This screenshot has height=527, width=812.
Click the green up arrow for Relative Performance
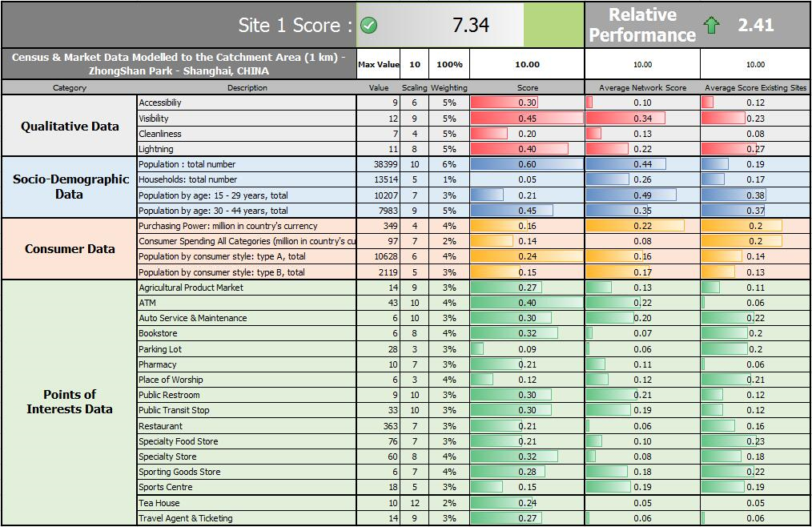[712, 24]
